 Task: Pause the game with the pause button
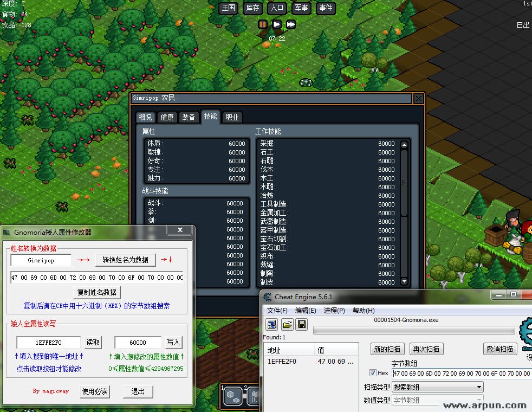click(x=263, y=24)
